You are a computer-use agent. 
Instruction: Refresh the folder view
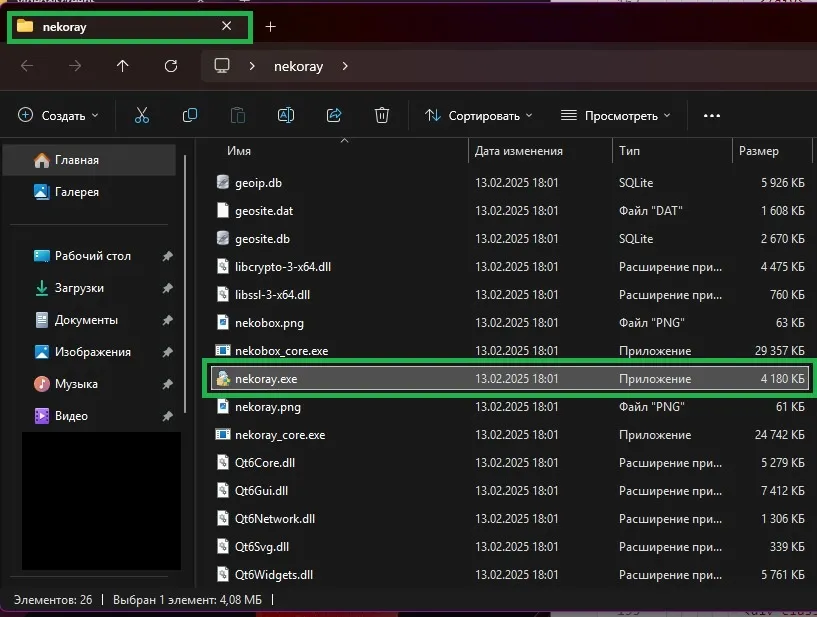click(171, 66)
